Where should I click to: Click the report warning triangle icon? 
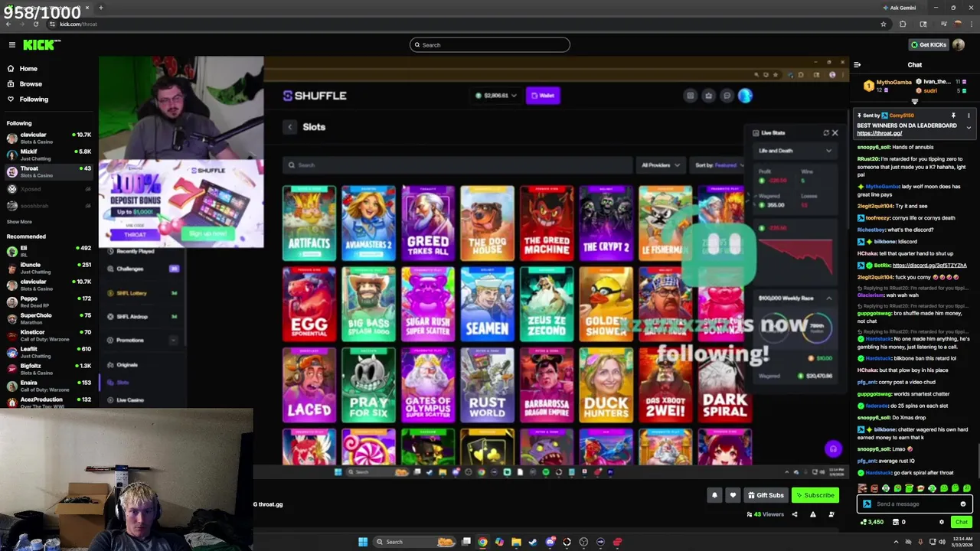pyautogui.click(x=812, y=514)
